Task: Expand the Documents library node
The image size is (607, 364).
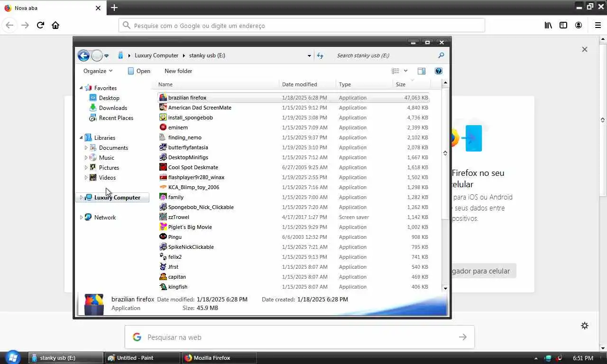Action: click(86, 148)
